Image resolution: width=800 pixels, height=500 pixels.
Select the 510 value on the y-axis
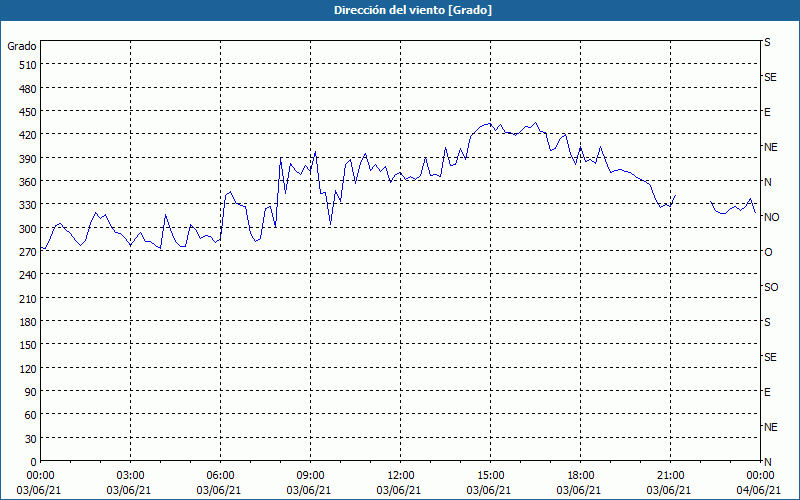[28, 65]
